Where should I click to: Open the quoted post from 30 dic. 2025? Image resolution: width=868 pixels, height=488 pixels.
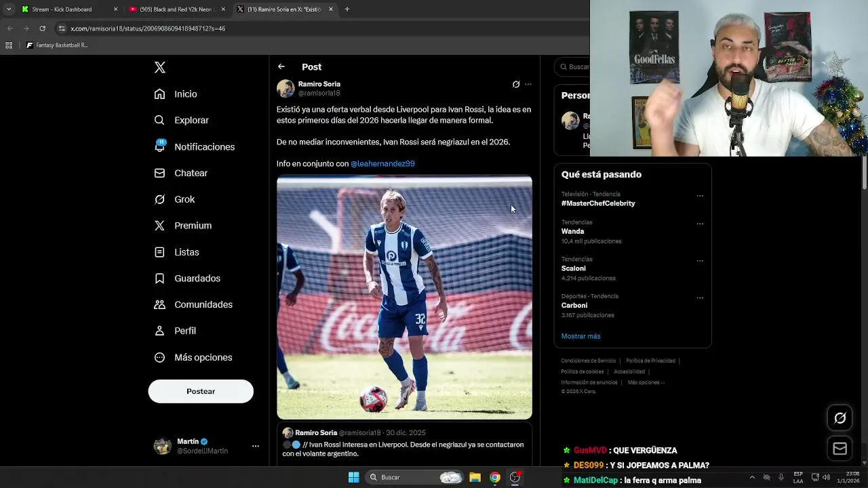404,445
